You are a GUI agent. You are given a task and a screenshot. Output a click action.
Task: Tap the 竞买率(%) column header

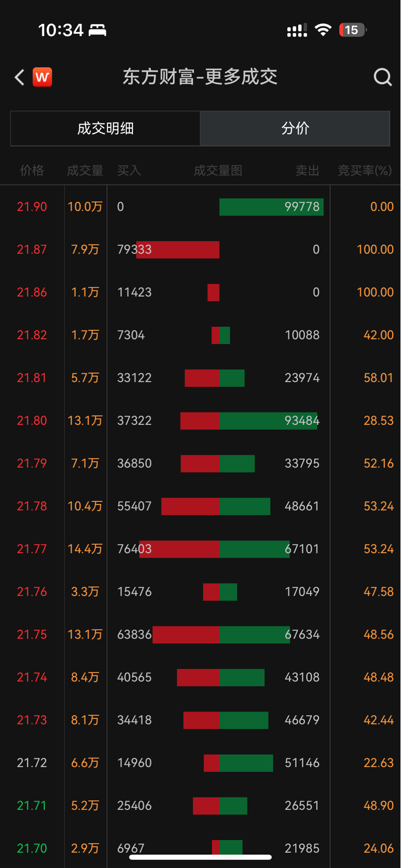364,170
